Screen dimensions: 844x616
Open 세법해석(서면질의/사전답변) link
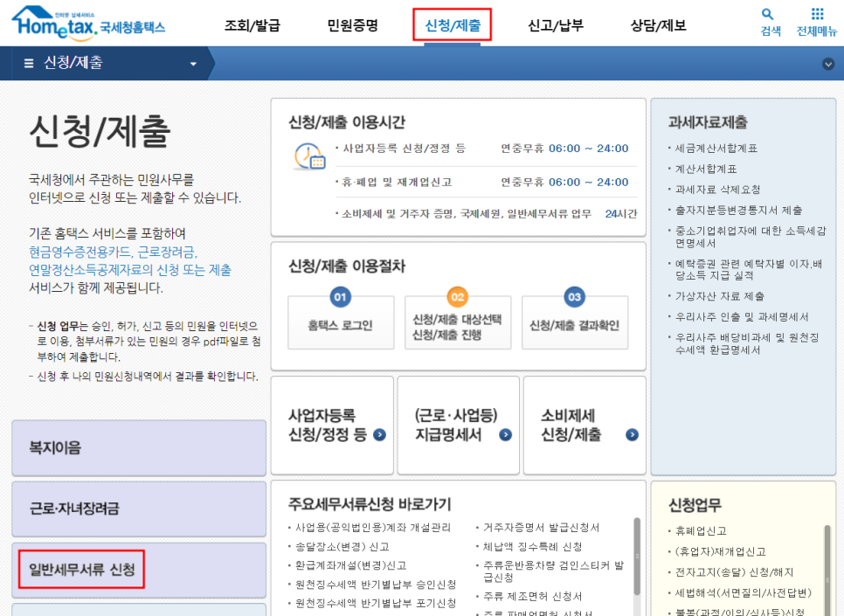tap(744, 593)
